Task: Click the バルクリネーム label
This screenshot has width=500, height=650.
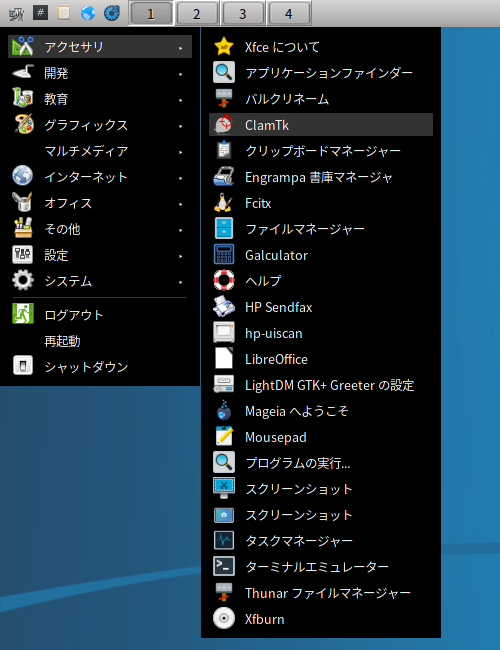Action: click(x=287, y=99)
